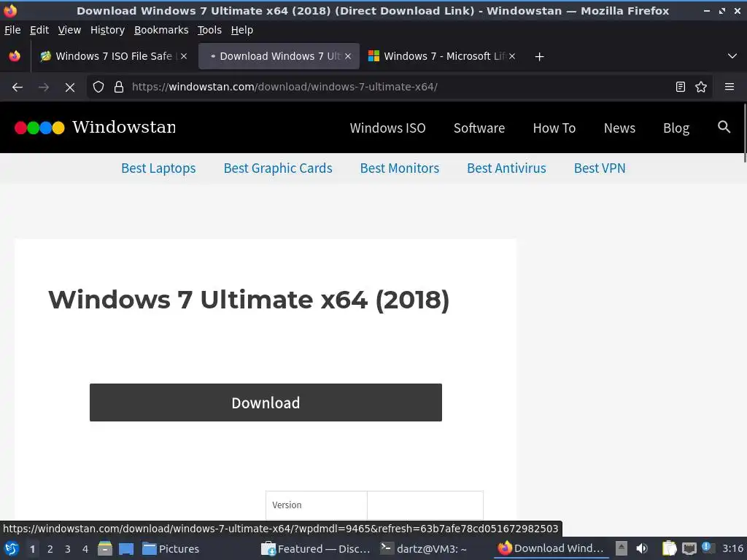Show desktop via blue taskbar icon
Viewport: 747px width, 560px height.
(126, 549)
